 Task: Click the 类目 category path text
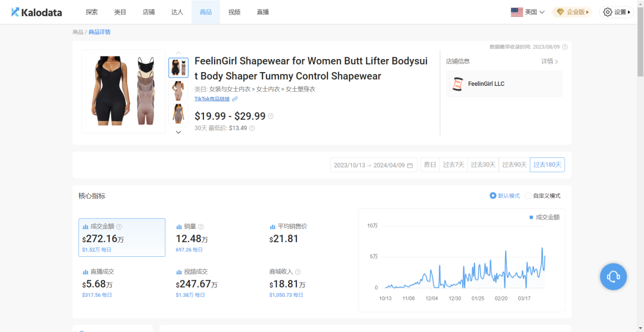tap(255, 89)
